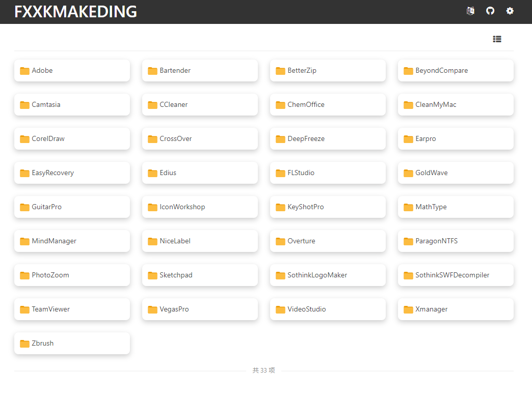Open the IconWorkshop folder
The width and height of the screenshot is (532, 397).
(x=200, y=207)
